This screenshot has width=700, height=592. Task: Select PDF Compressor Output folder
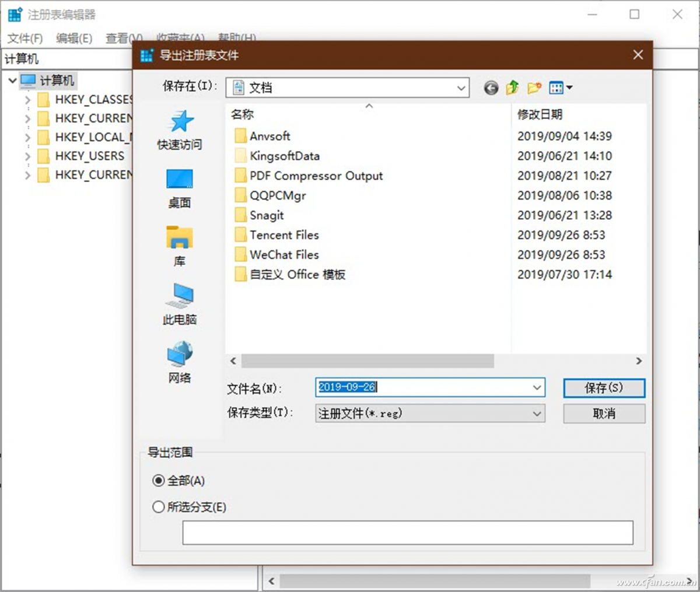[309, 176]
